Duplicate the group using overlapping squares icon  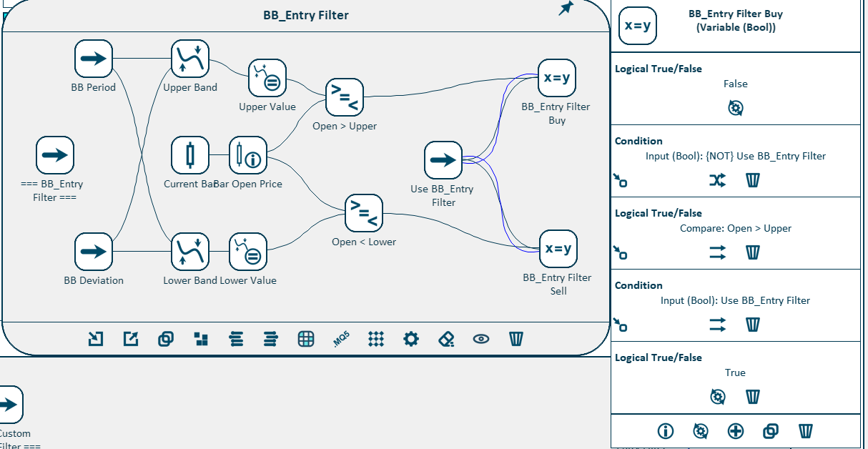[166, 339]
